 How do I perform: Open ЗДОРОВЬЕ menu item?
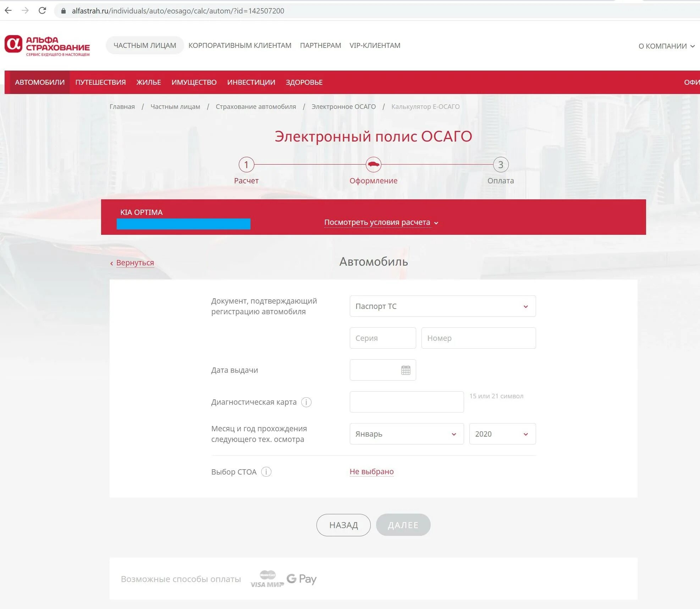(x=304, y=82)
